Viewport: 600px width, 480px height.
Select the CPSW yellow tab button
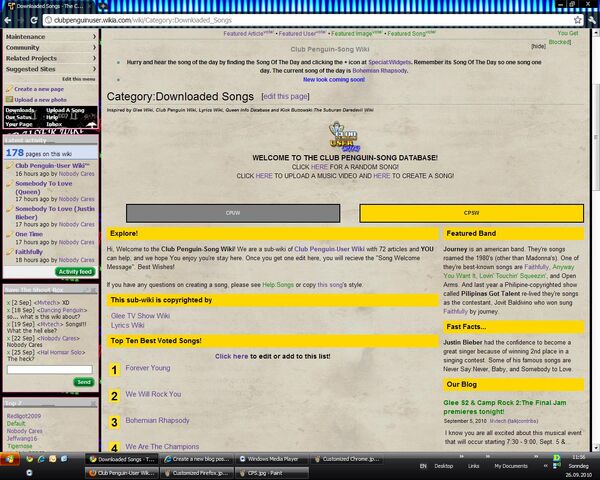pos(471,213)
